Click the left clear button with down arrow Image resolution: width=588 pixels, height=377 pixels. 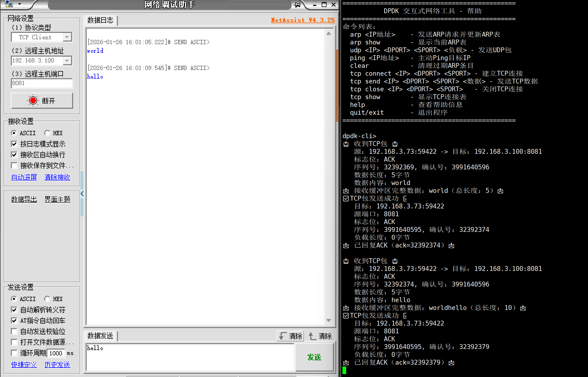tap(290, 336)
